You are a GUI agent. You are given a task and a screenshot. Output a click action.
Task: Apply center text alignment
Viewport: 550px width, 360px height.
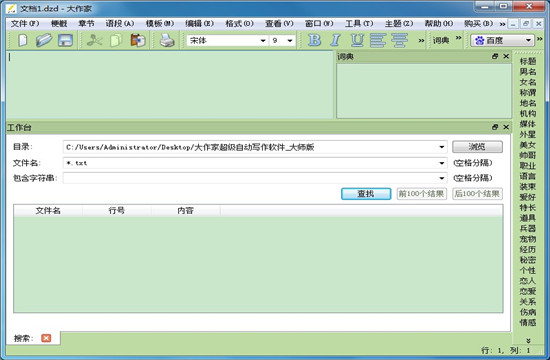coord(400,40)
